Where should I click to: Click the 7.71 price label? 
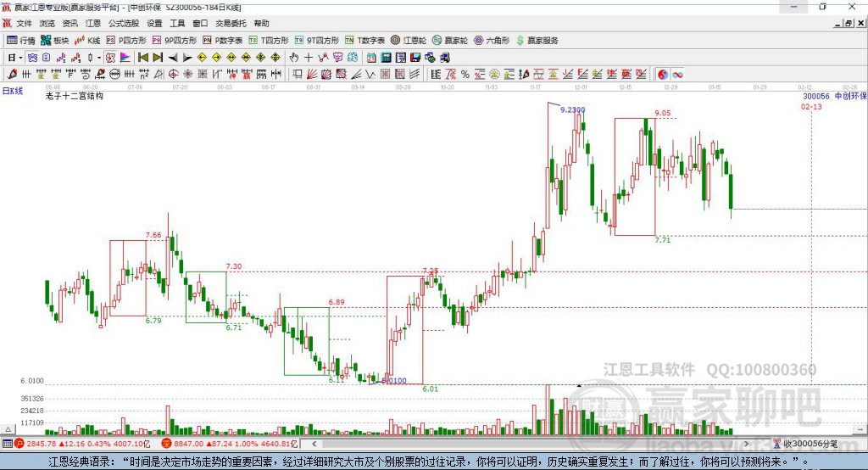(x=663, y=240)
